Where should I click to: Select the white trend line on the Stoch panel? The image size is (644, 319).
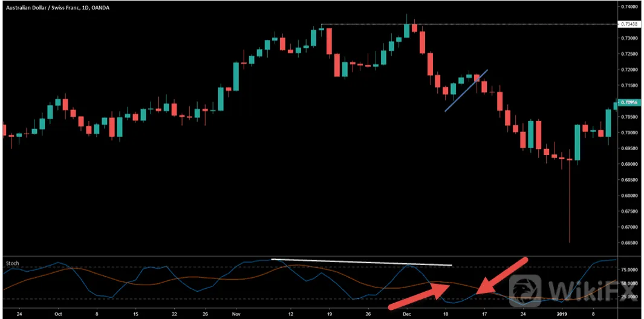pos(362,262)
